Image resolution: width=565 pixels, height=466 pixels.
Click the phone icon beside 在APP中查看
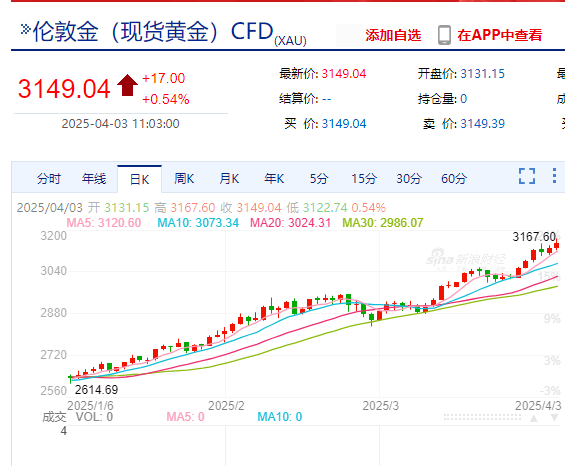click(444, 35)
